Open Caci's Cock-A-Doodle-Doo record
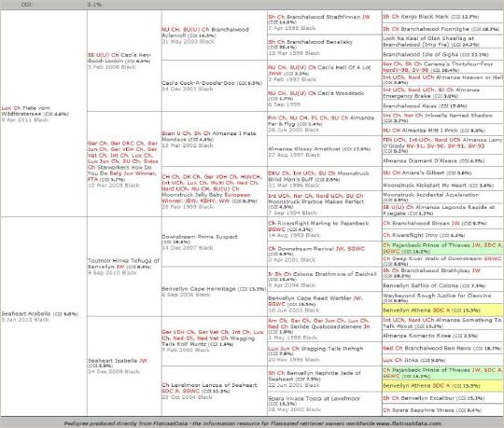 pyautogui.click(x=198, y=83)
